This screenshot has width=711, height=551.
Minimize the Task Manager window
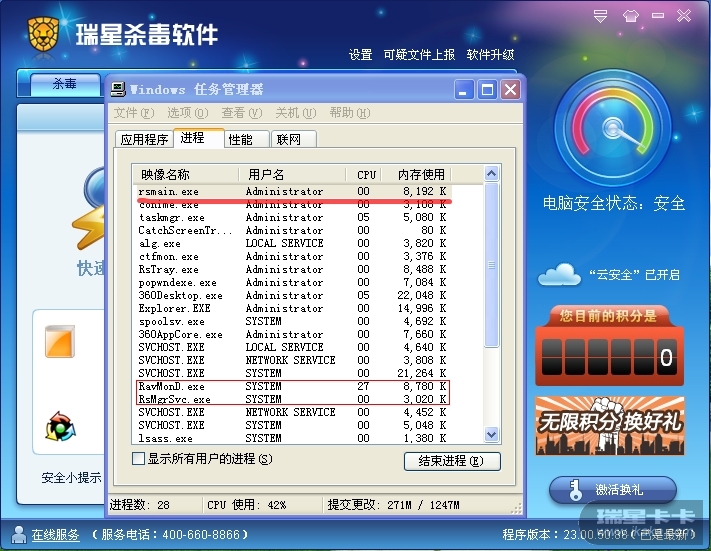coord(464,89)
